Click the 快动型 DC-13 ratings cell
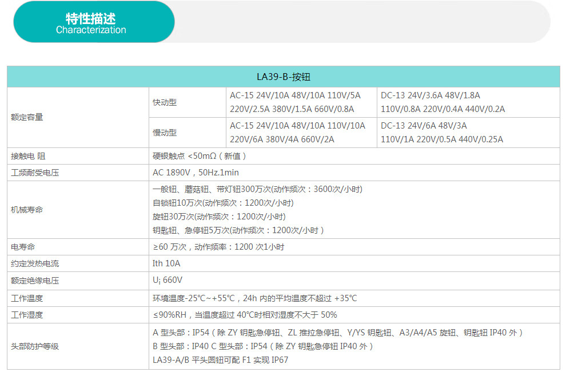Screen dimensions: 566x392 443,102
